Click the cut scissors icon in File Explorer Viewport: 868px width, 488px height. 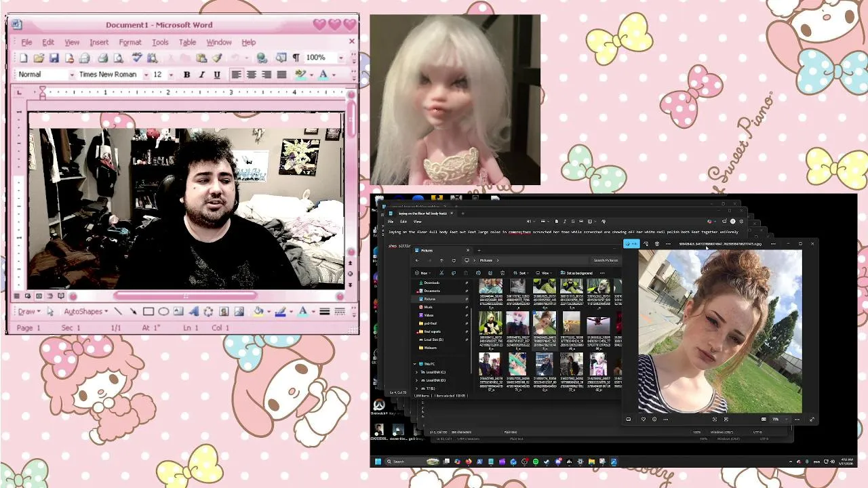click(441, 273)
